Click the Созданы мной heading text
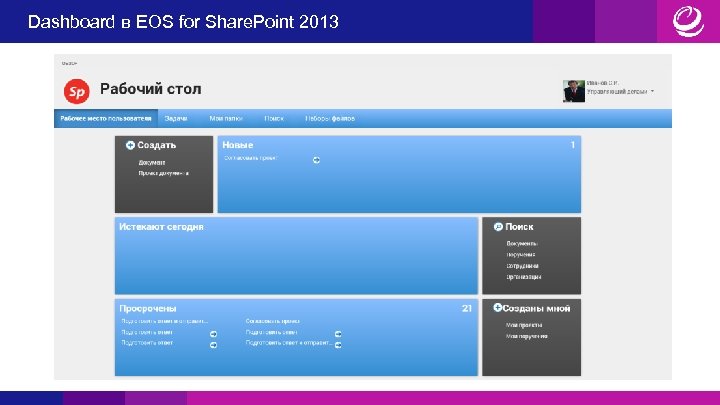720x405 pixels. [536, 309]
